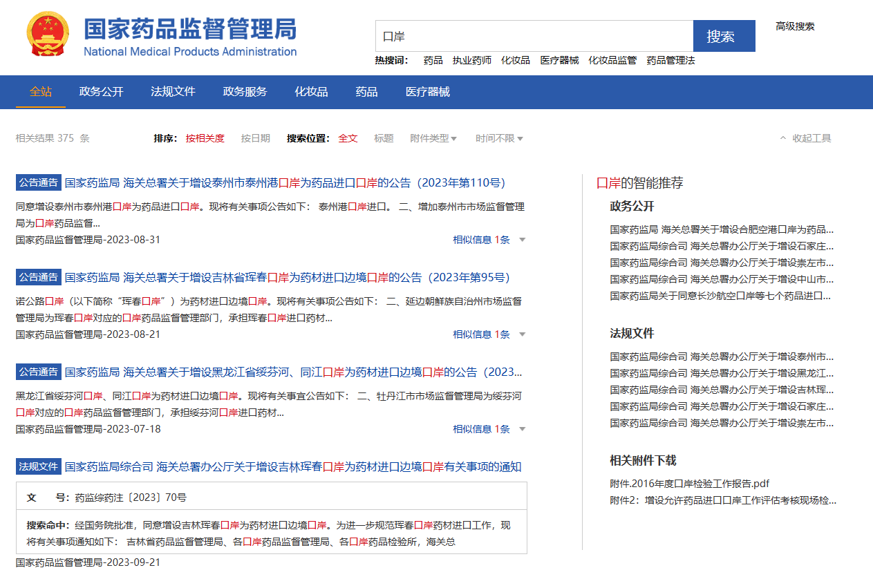873x588 pixels.
Task: Open the 泰州港口岸 announcement title link
Action: point(285,183)
